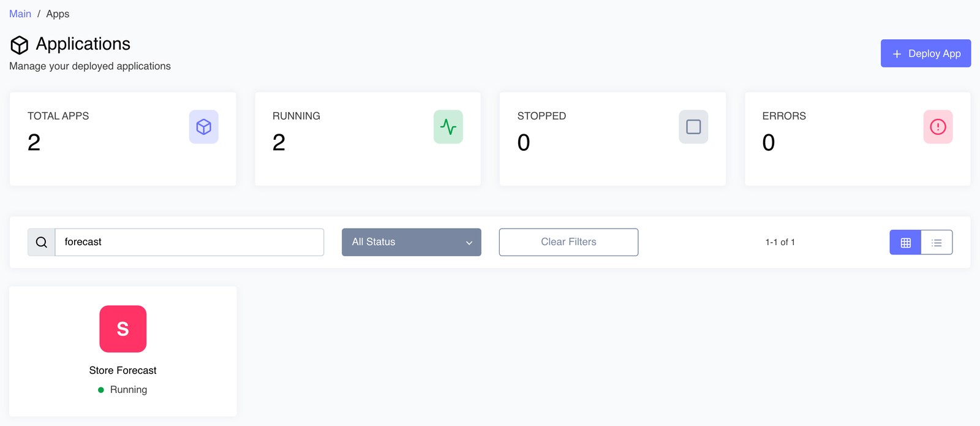Click the Store Forecast red S icon
This screenshot has width=980, height=426.
(x=123, y=329)
